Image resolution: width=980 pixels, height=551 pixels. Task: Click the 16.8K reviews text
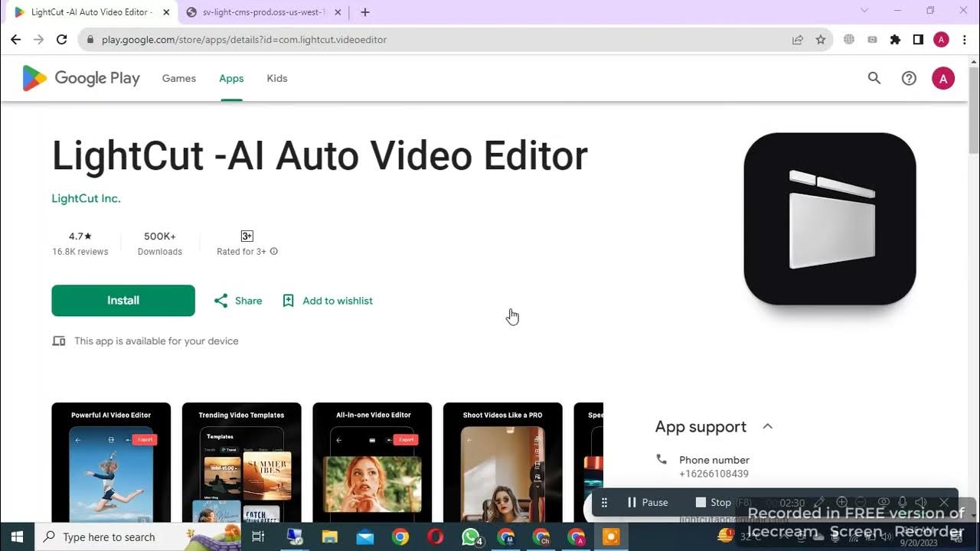coord(80,252)
